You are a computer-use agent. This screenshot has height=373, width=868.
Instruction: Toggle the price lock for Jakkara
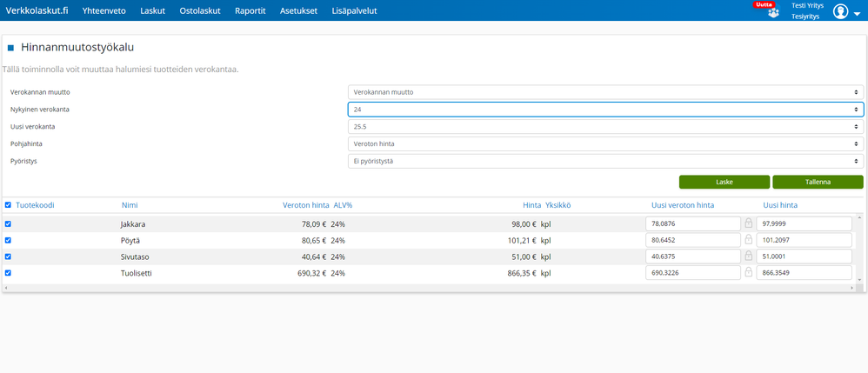pyautogui.click(x=749, y=223)
